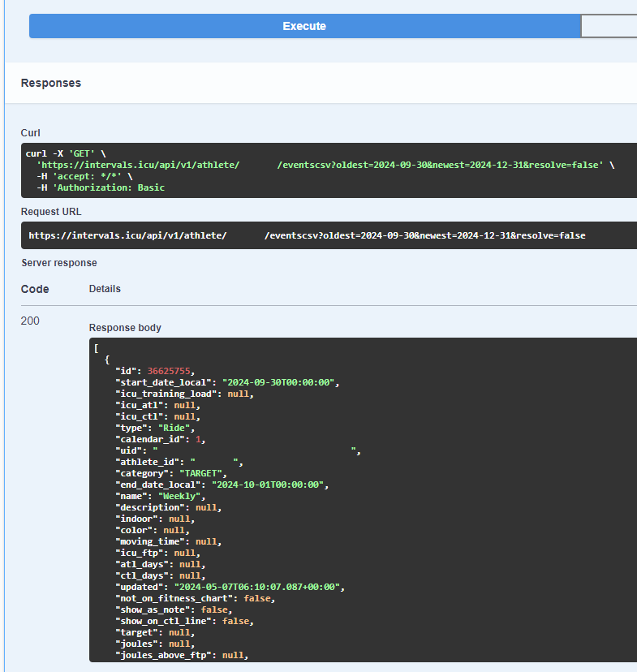Screen dimensions: 637x672
Task: Click the "description": null line
Action: [168, 507]
